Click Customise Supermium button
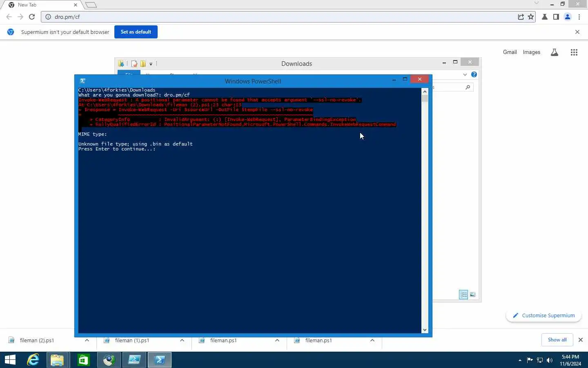Screen dimensions: 588x368 pos(544,316)
